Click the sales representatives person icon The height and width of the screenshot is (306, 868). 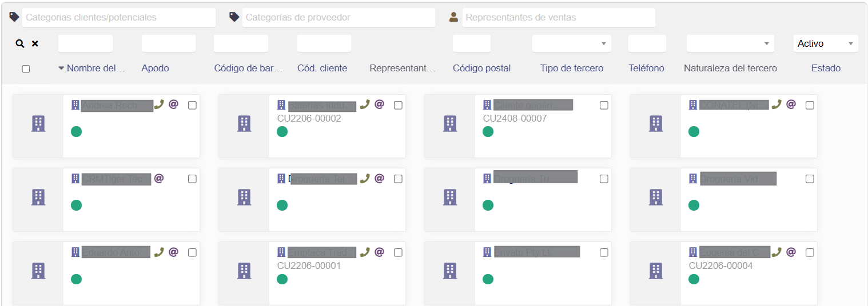(x=453, y=17)
